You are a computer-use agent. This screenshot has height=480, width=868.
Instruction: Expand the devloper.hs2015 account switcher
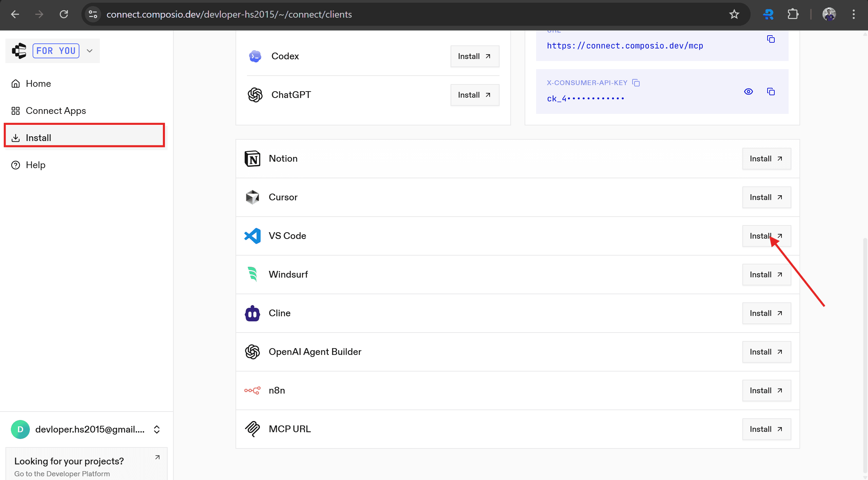coord(156,429)
